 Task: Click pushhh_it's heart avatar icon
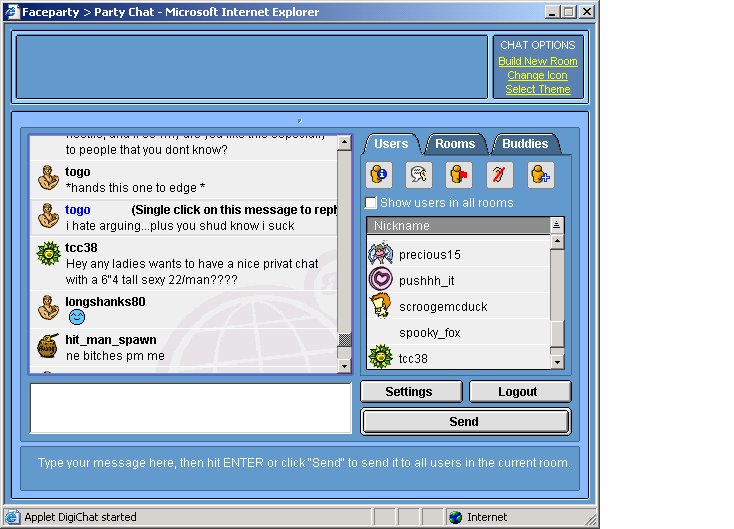(x=381, y=279)
